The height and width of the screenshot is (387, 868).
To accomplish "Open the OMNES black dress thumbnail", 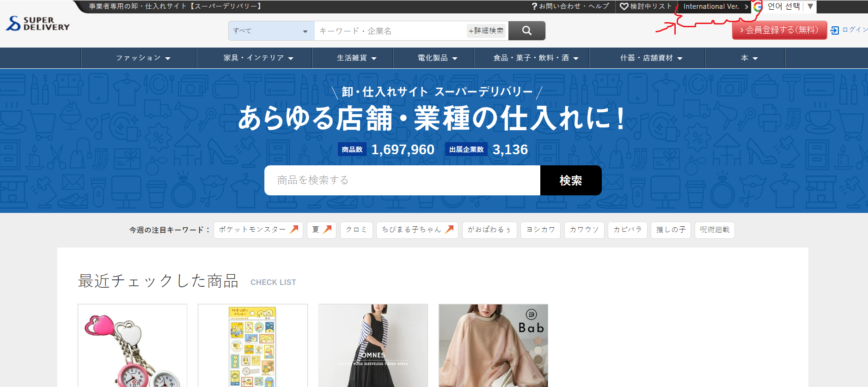I will pos(373,345).
